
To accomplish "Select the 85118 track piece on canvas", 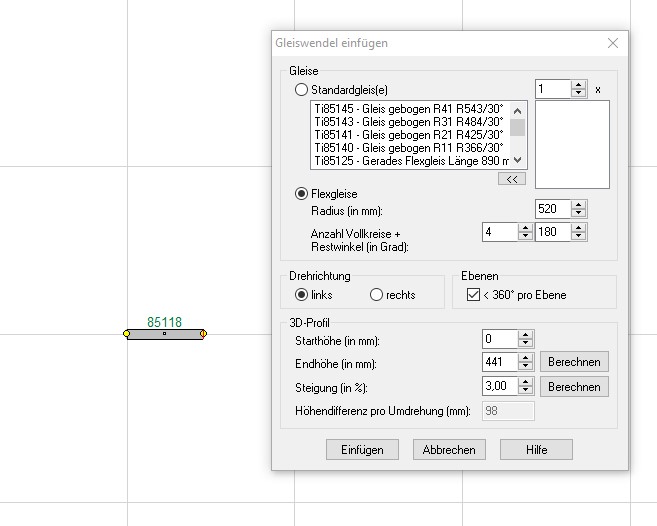I will point(165,334).
